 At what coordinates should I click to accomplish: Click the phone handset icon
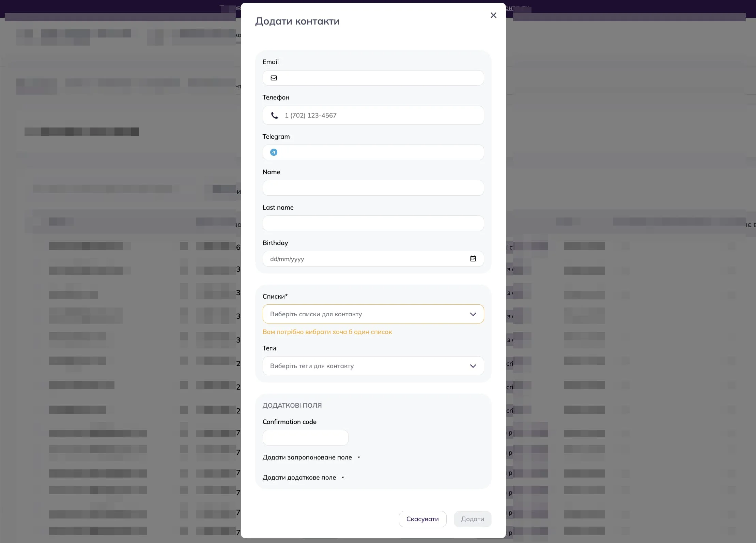click(x=274, y=115)
